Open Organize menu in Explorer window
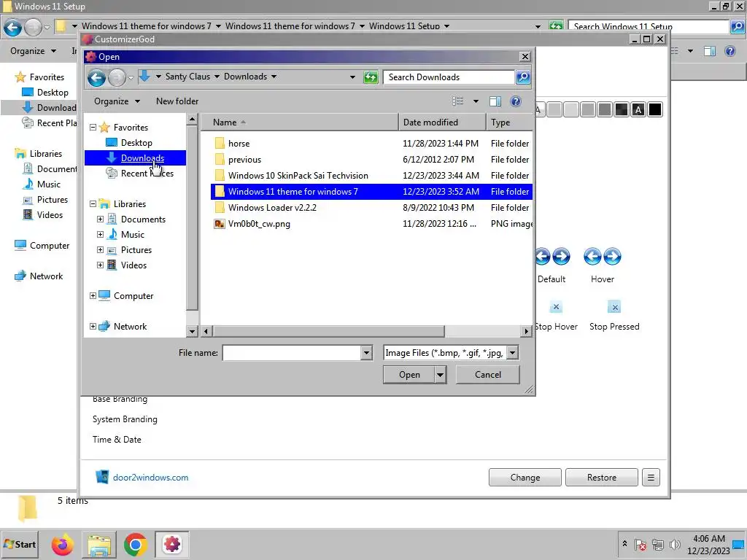 click(x=33, y=51)
